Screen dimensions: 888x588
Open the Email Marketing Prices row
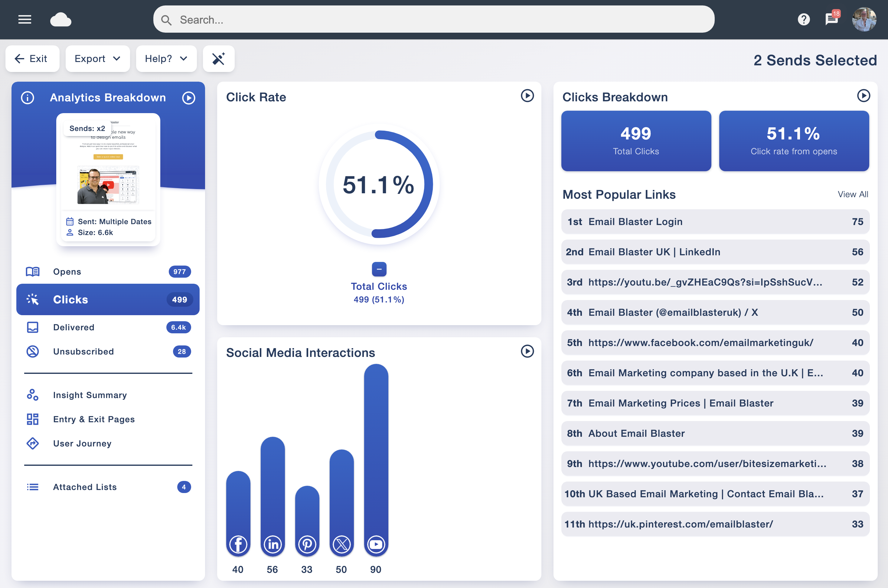[715, 403]
